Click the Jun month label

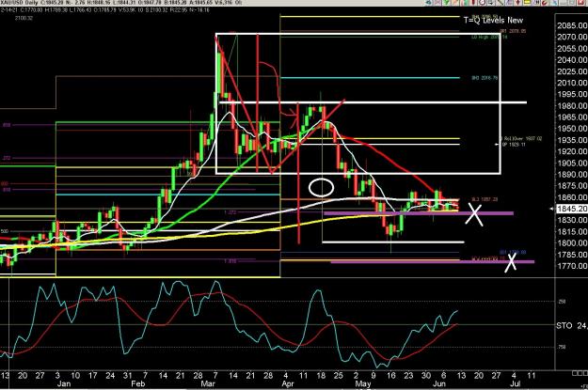coord(439,384)
